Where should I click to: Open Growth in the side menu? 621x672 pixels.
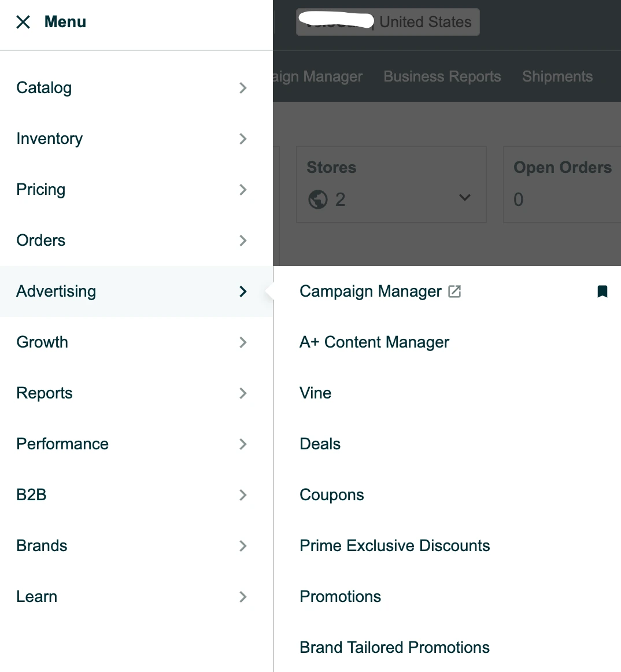pos(42,342)
